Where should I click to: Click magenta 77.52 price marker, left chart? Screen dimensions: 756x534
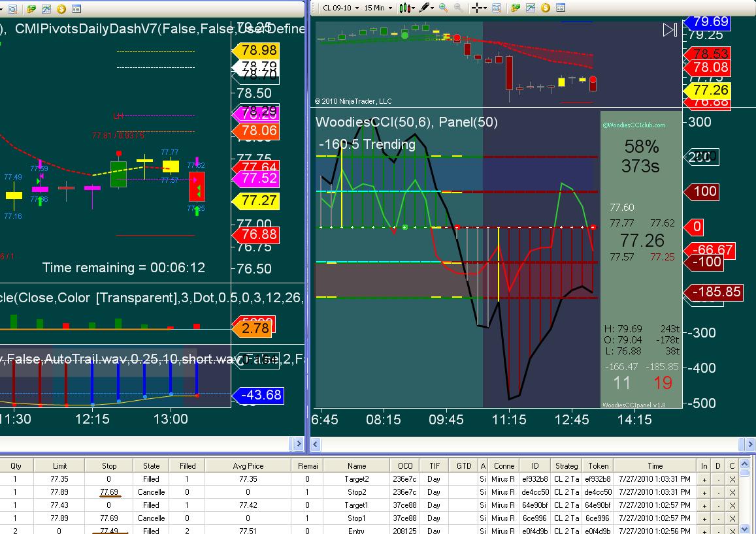point(255,178)
